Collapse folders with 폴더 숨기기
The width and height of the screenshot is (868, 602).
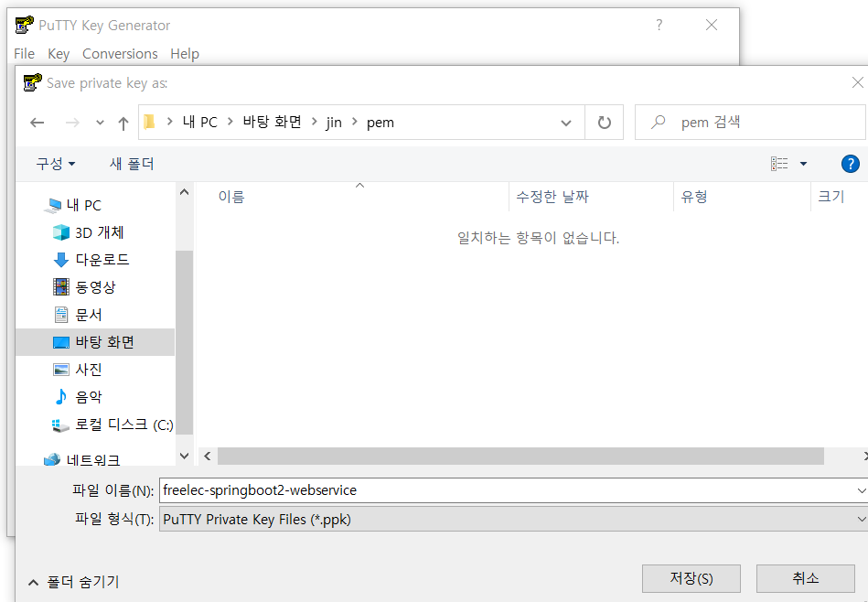73,582
